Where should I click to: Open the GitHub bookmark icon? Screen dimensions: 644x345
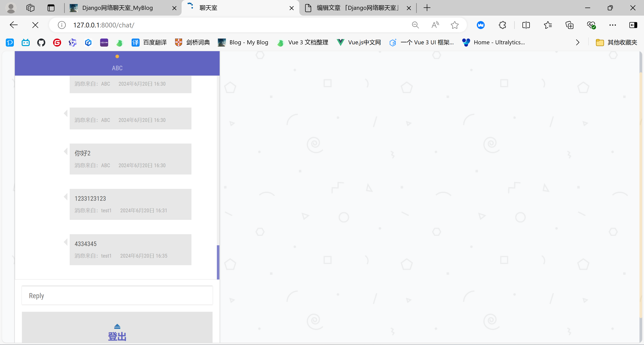click(x=41, y=42)
